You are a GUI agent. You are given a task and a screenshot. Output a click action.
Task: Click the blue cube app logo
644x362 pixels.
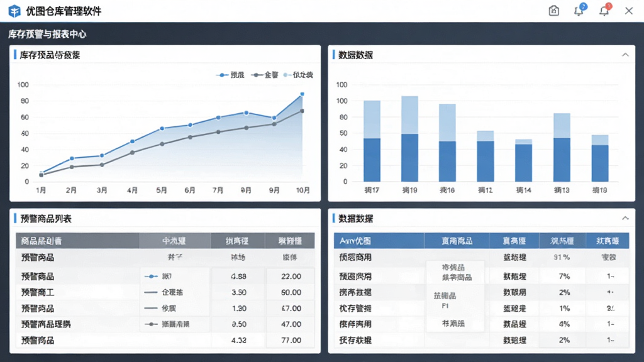coord(14,11)
